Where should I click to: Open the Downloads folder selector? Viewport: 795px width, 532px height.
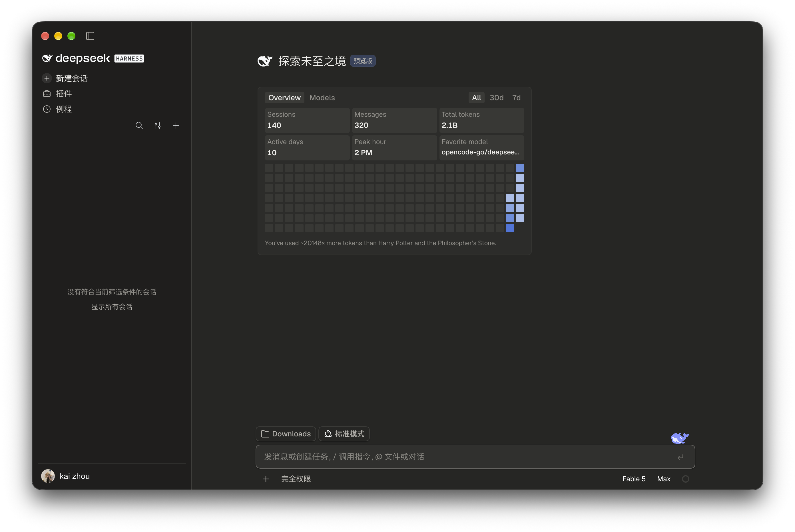286,434
